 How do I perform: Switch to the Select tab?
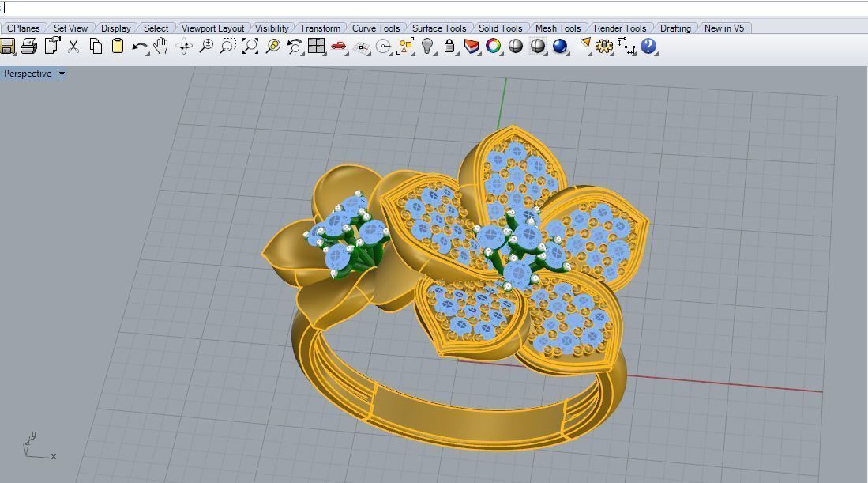coord(156,28)
